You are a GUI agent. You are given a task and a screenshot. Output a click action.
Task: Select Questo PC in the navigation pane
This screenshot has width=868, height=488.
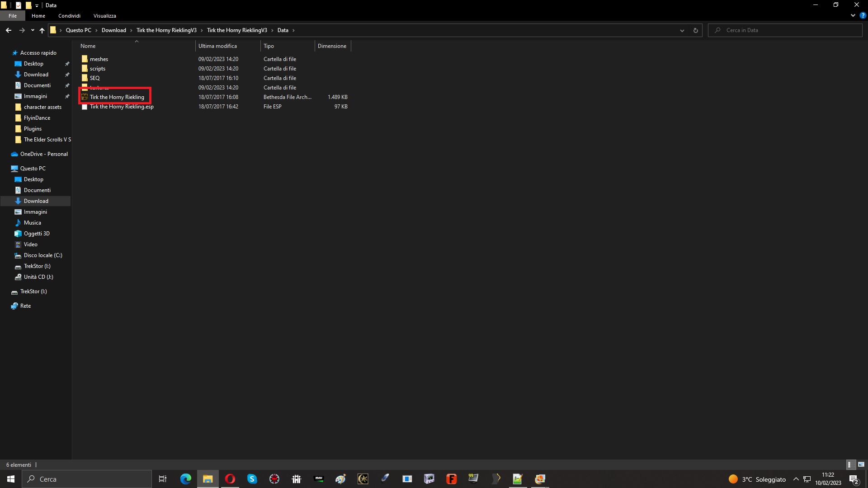(x=33, y=169)
